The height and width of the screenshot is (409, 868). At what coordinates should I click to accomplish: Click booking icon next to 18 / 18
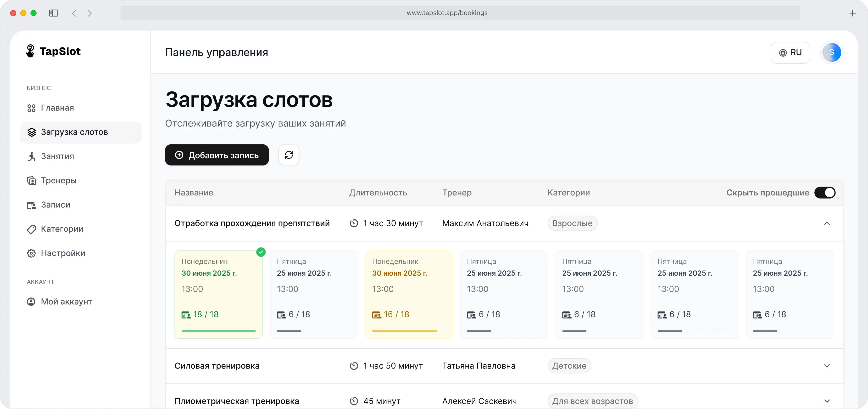tap(186, 315)
